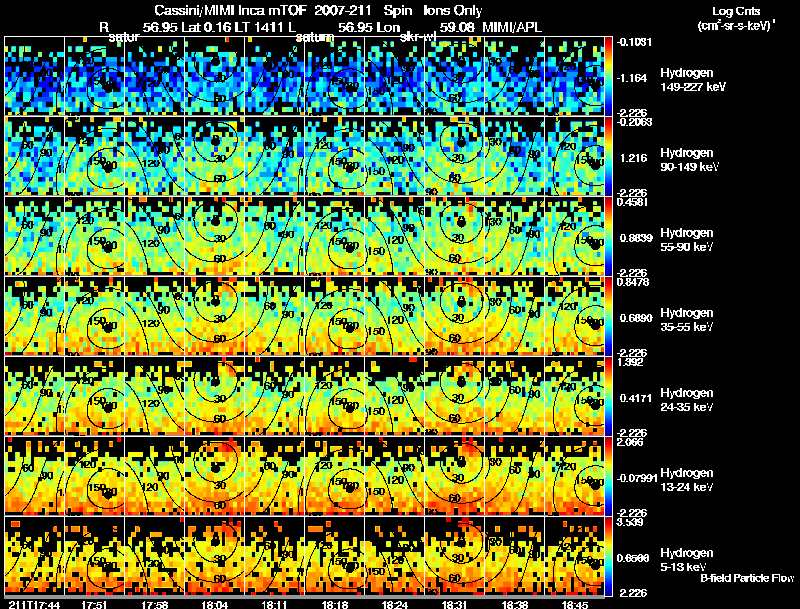Select the Hydrogen 90-149 keV row label
800x609 pixels.
[x=689, y=160]
